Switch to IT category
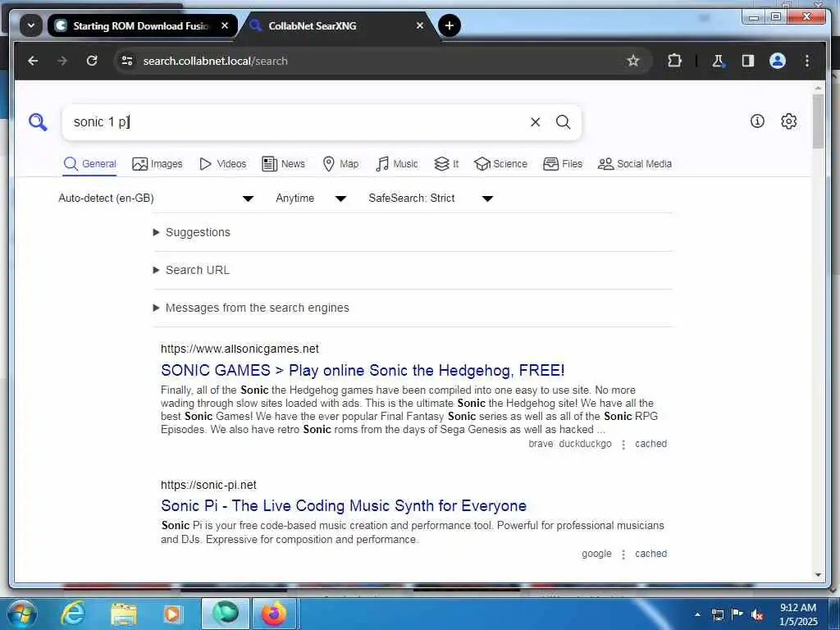The width and height of the screenshot is (840, 630). tap(446, 164)
